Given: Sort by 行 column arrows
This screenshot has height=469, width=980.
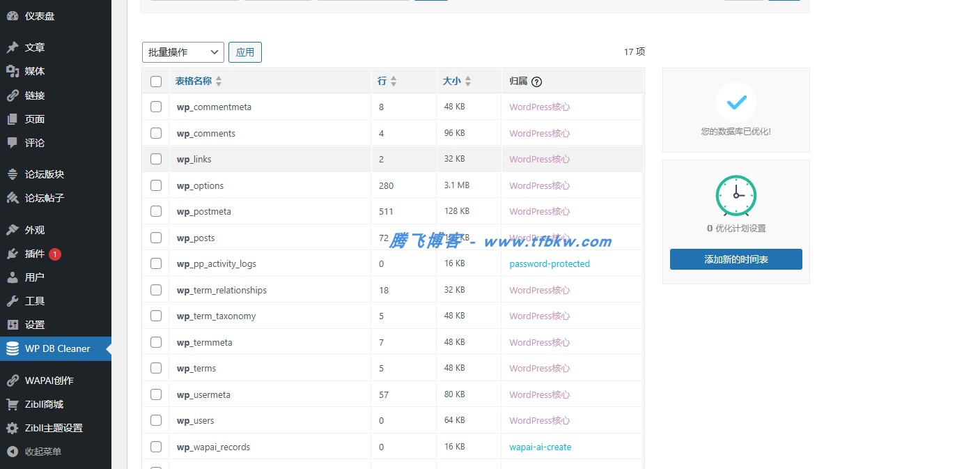Looking at the screenshot, I should tap(394, 82).
